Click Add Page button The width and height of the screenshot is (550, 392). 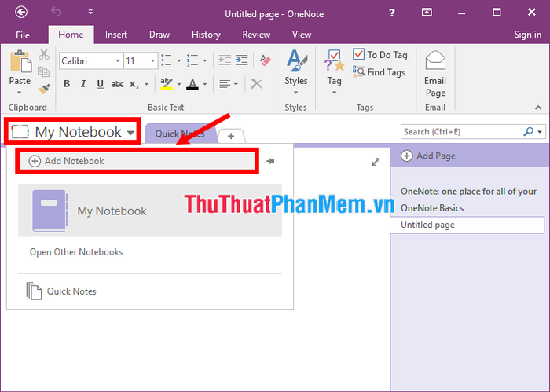coord(428,156)
